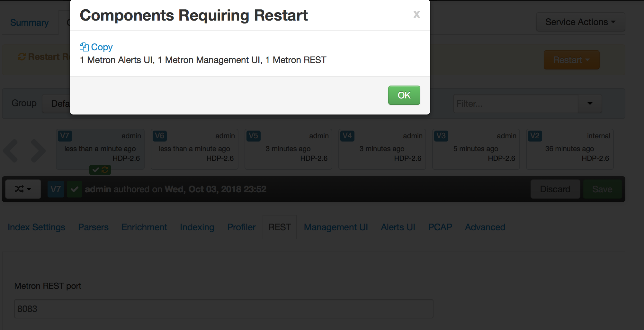Save the configuration changes

[x=602, y=189]
